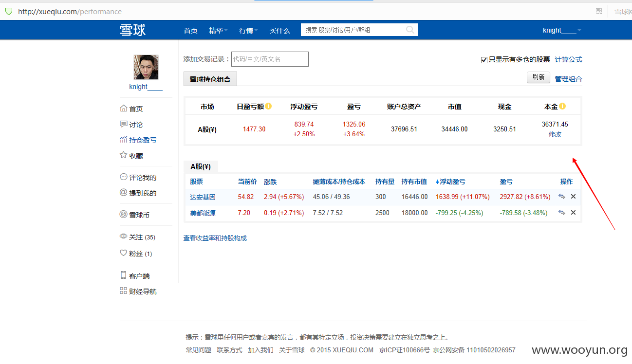Viewport: 632px width, 364px height.
Task: Click the browser address bar URL
Action: (x=70, y=11)
